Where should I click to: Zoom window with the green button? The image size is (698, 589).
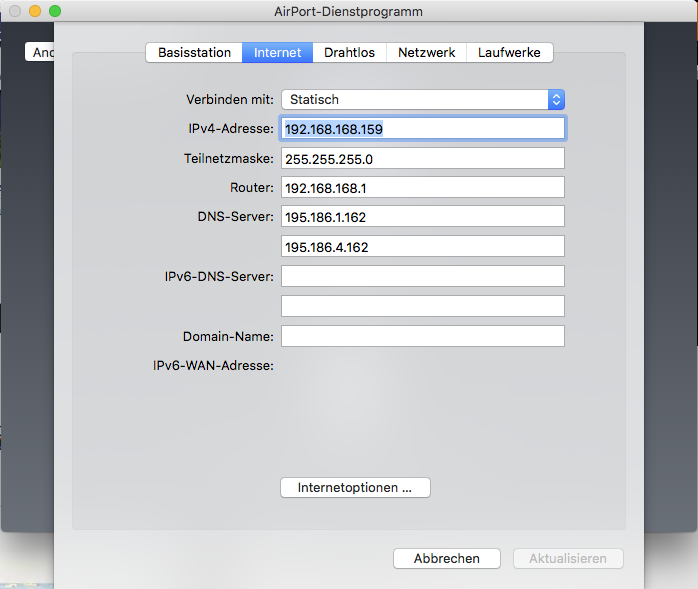(55, 11)
